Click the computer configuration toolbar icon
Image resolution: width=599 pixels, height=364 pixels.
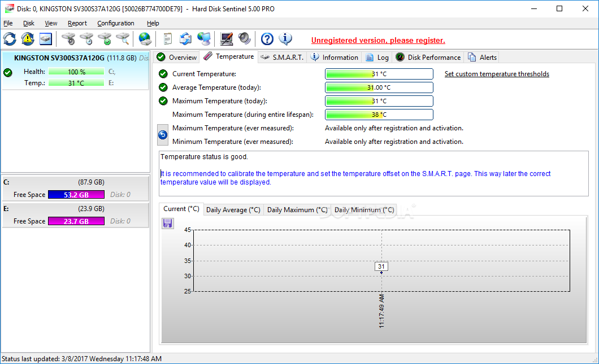[227, 39]
